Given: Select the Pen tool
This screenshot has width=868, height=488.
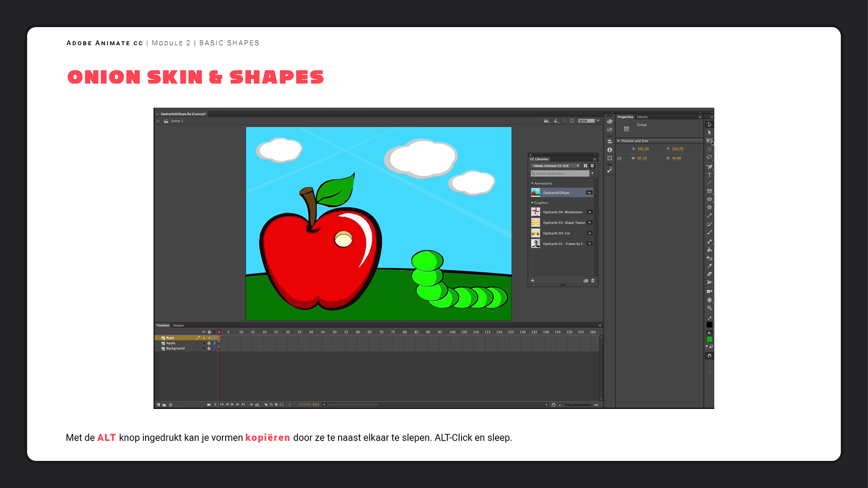Looking at the screenshot, I should click(x=709, y=166).
